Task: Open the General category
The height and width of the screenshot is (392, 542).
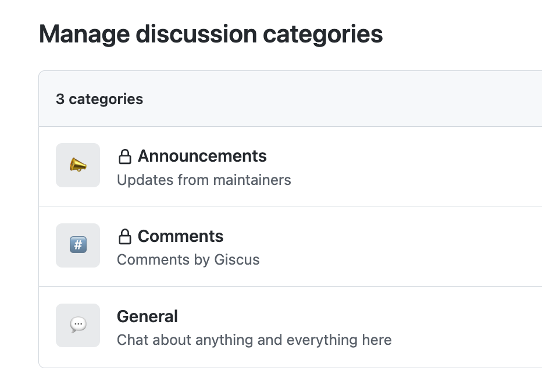Action: click(x=147, y=316)
